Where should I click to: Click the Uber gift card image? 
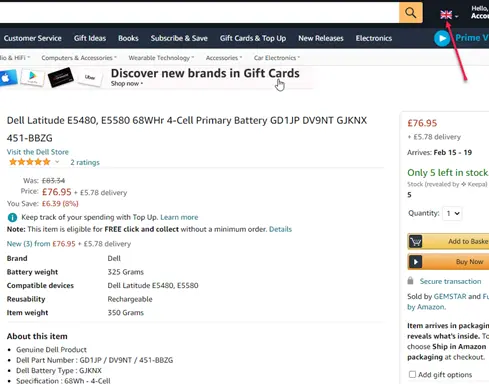click(90, 78)
